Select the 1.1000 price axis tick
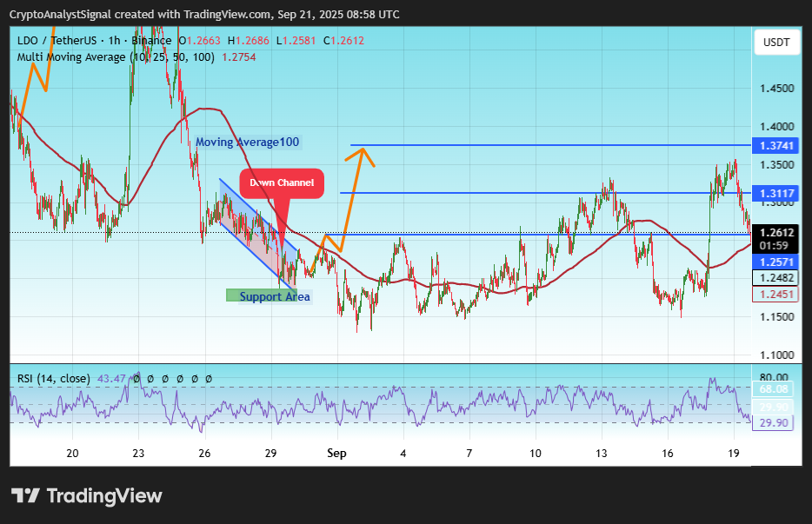Viewport: 812px width, 524px height. (x=776, y=355)
